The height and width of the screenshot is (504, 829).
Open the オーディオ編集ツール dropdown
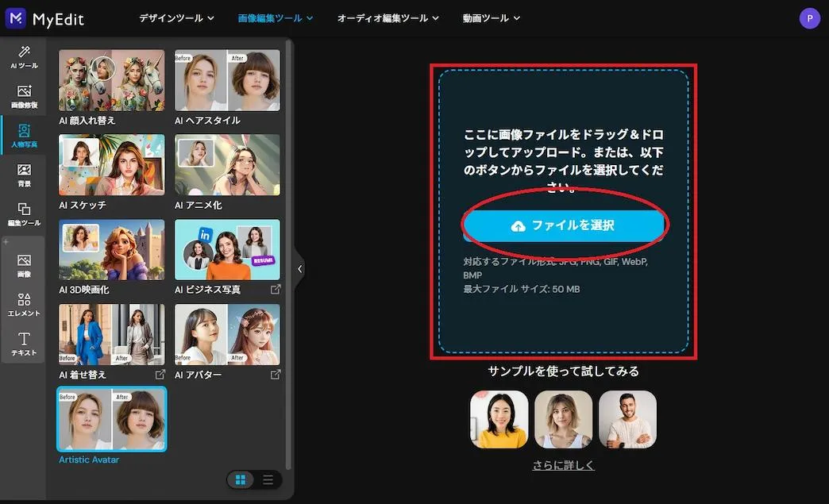pos(388,17)
